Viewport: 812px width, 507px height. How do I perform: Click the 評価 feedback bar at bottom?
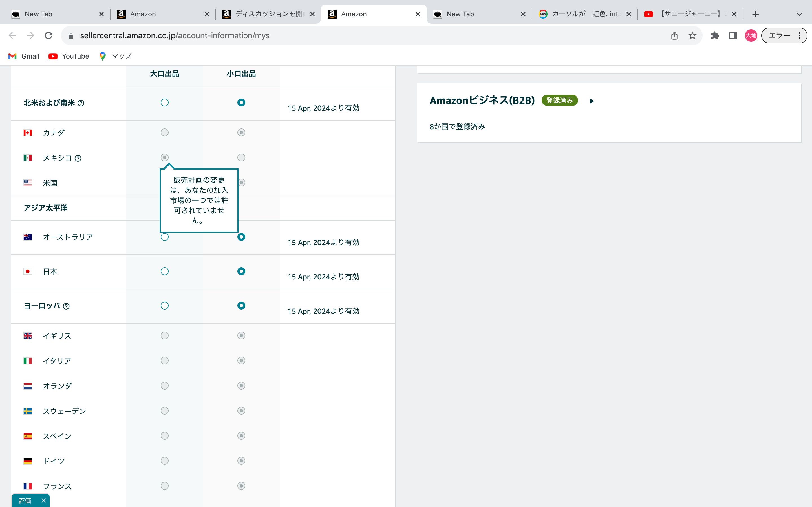tap(26, 501)
